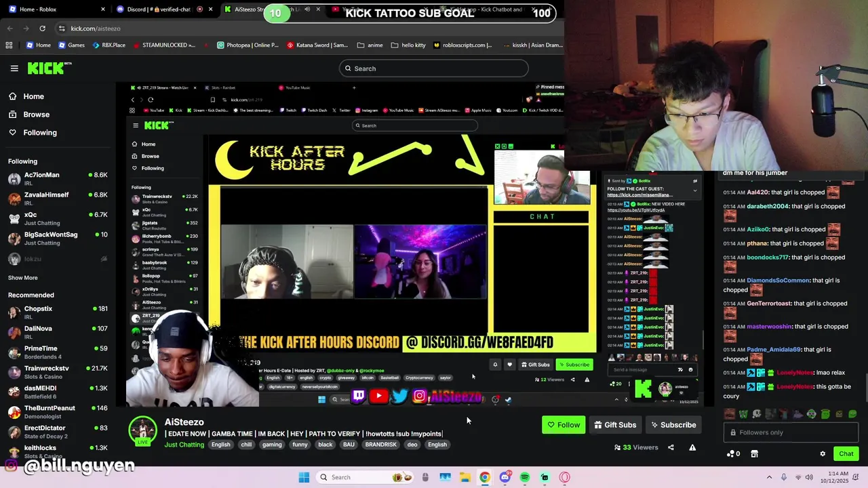Select the BRANDRISK stream tag
The width and height of the screenshot is (868, 488).
[381, 445]
